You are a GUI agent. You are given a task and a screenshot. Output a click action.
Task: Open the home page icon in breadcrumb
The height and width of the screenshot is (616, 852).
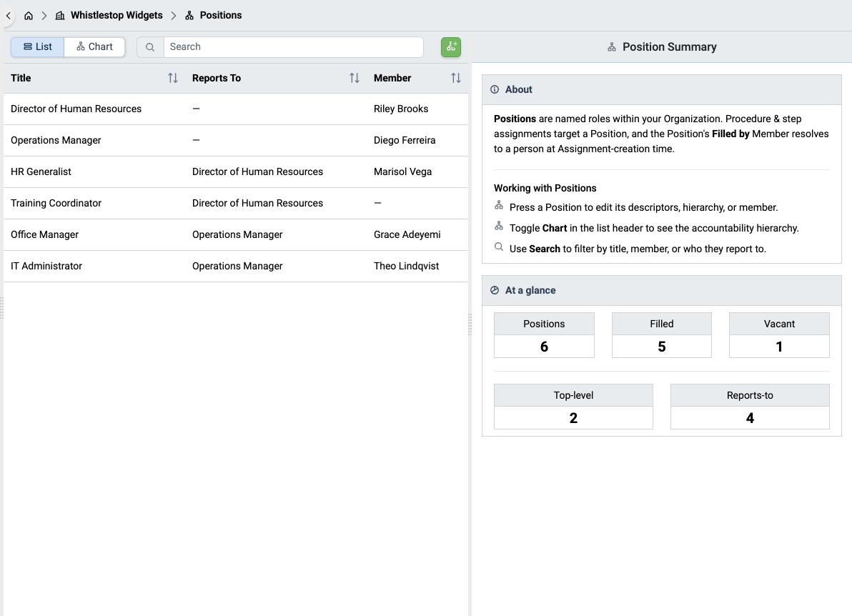pos(29,16)
